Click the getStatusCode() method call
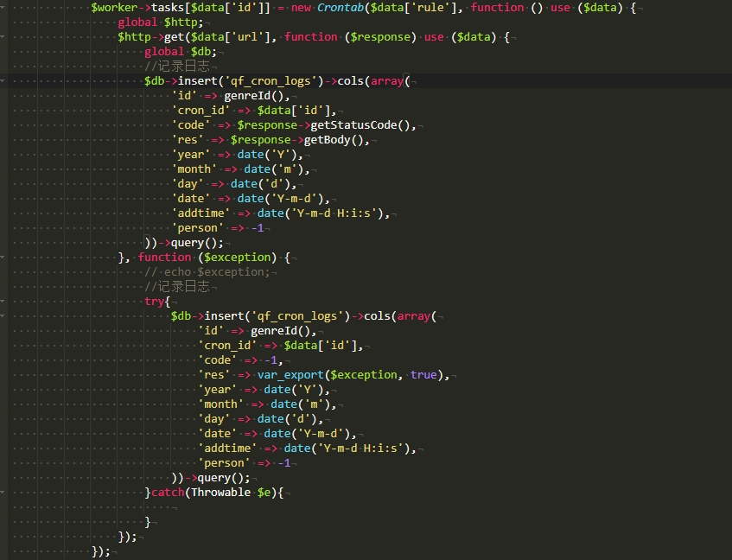 pyautogui.click(x=363, y=125)
